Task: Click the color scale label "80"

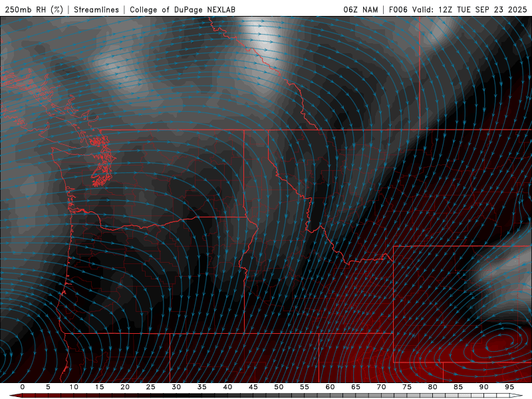Action: pos(433,387)
